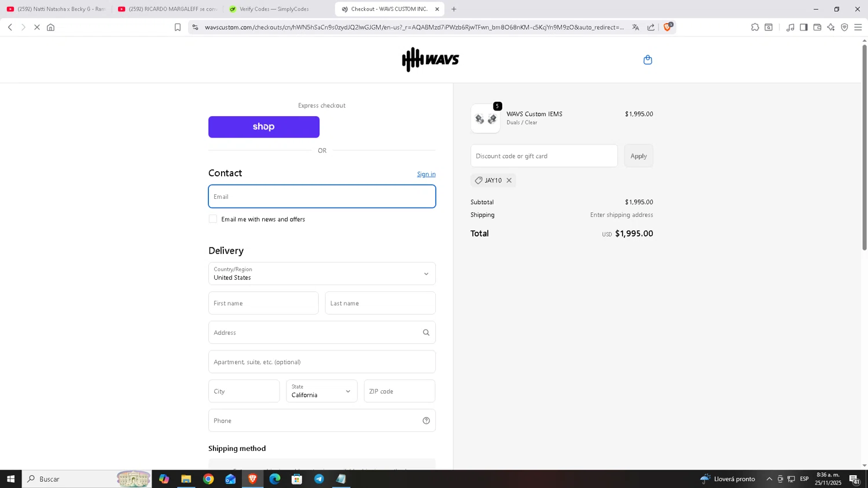The image size is (868, 488).
Task: Expand the Country/Region dropdown
Action: click(x=322, y=273)
